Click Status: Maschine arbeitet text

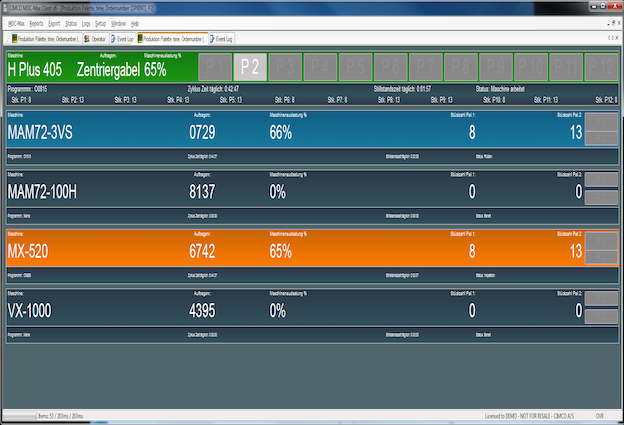click(x=500, y=89)
